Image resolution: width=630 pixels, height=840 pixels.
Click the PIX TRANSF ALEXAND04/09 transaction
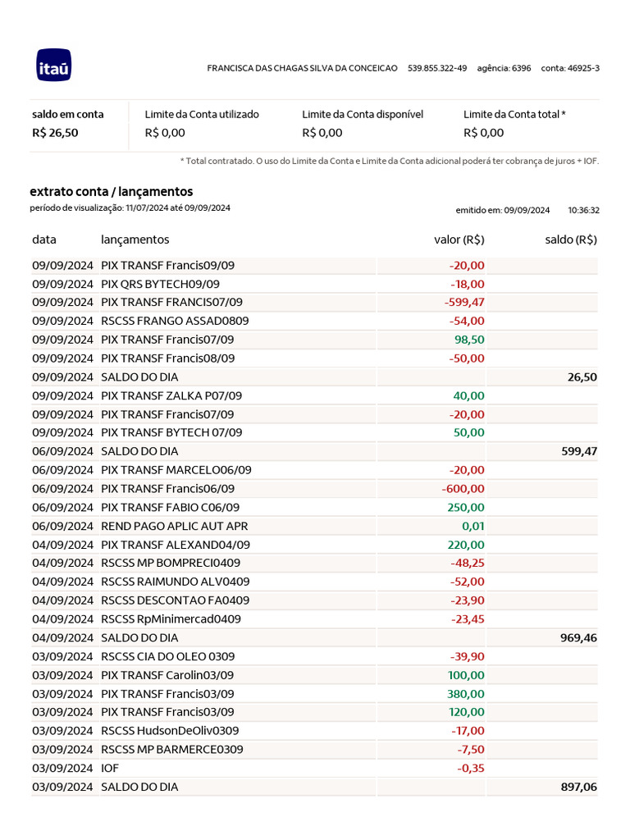coord(175,545)
